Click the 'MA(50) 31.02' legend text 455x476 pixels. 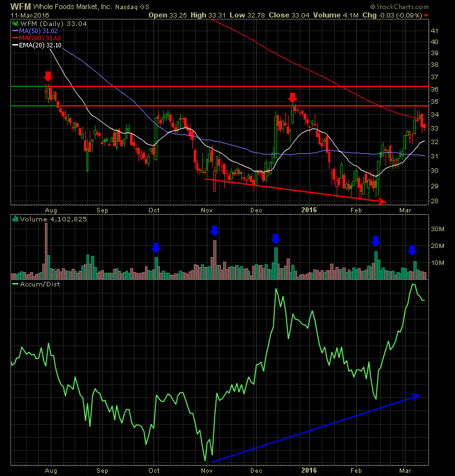(38, 31)
